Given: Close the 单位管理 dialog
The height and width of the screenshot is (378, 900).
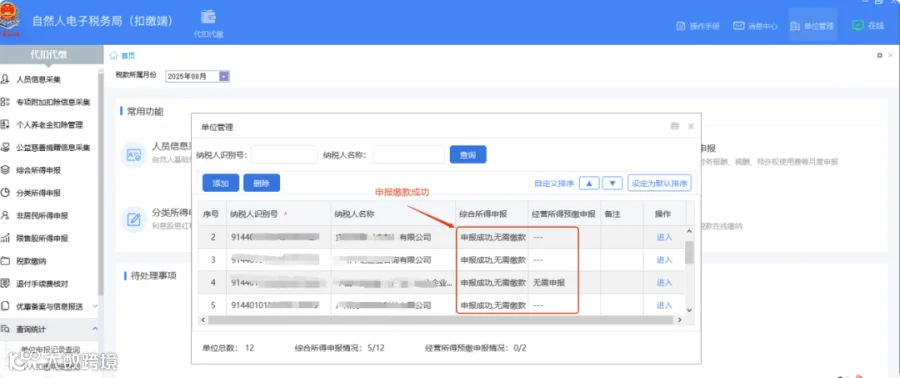Looking at the screenshot, I should [x=691, y=126].
